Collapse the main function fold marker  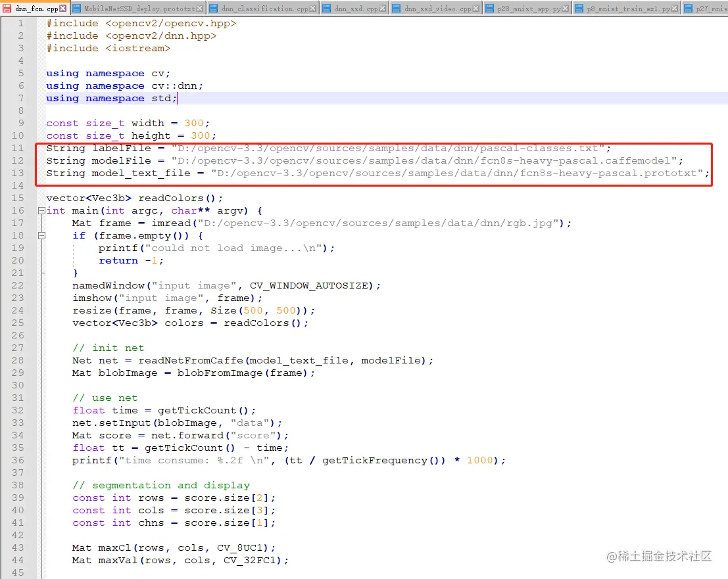41,210
